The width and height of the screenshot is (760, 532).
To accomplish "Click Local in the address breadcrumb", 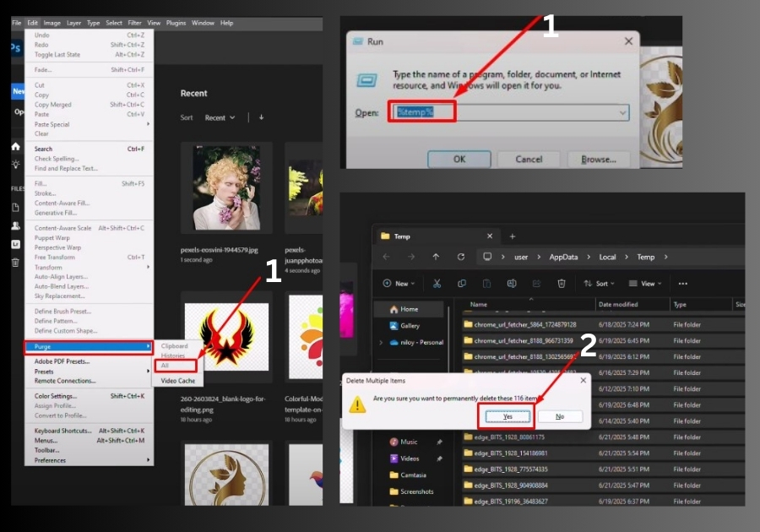I will 607,258.
